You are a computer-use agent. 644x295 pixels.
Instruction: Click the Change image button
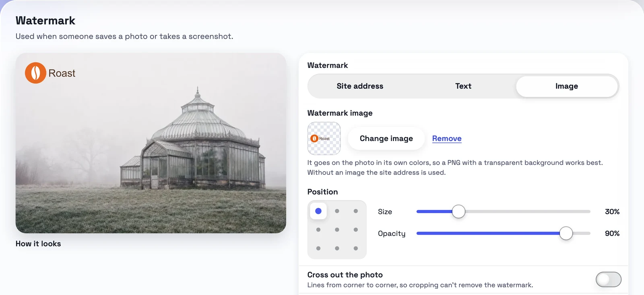point(386,138)
